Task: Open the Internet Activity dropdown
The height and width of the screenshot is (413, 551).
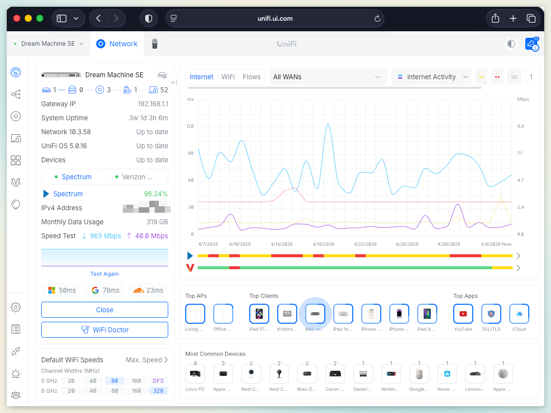Action: tap(431, 77)
